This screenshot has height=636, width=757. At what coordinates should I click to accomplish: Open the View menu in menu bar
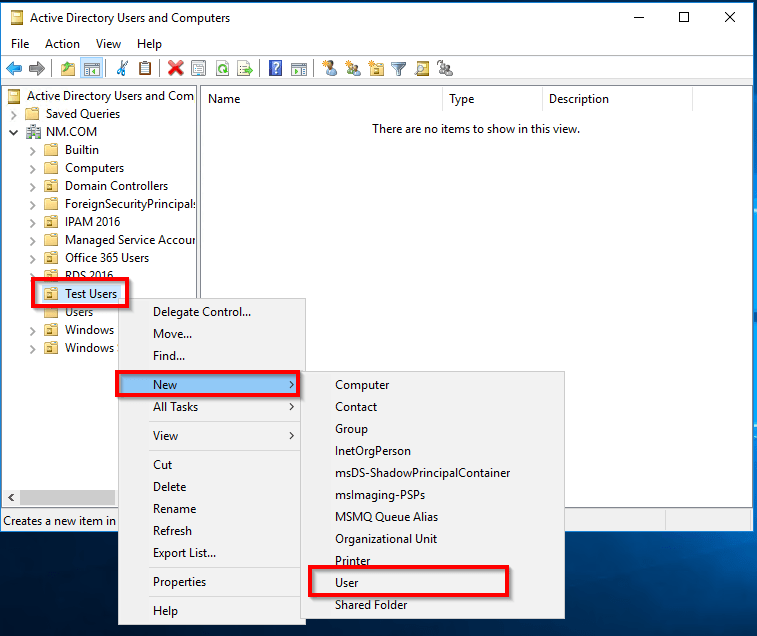pos(108,43)
